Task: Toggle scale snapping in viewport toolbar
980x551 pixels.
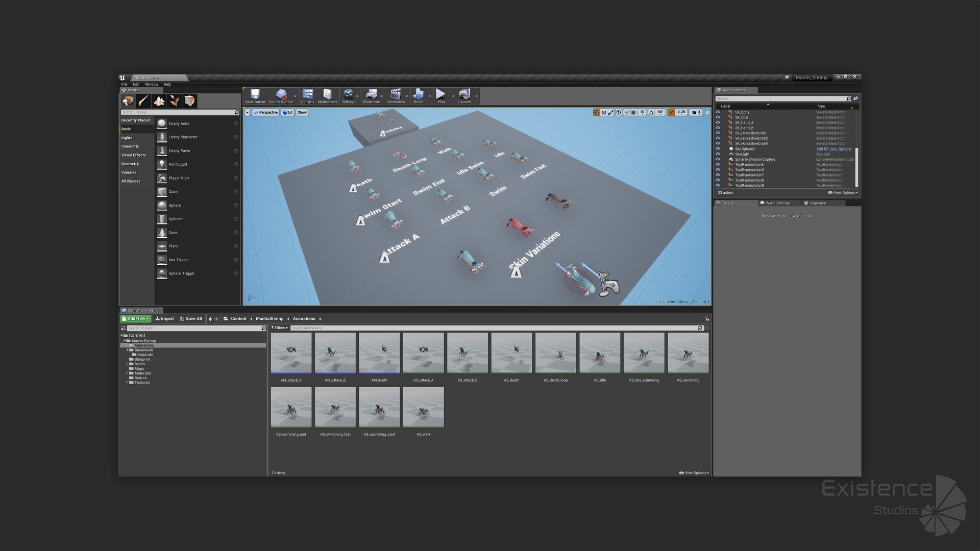Action: pos(672,112)
